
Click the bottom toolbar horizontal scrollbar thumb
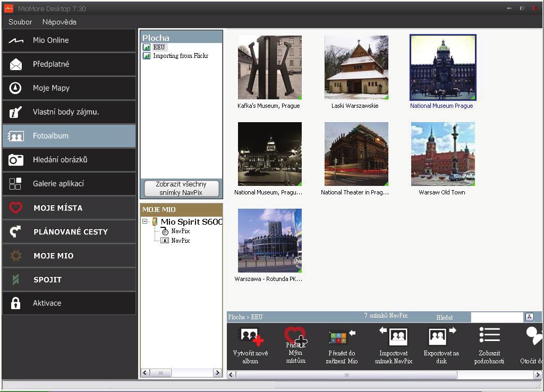(x=346, y=375)
